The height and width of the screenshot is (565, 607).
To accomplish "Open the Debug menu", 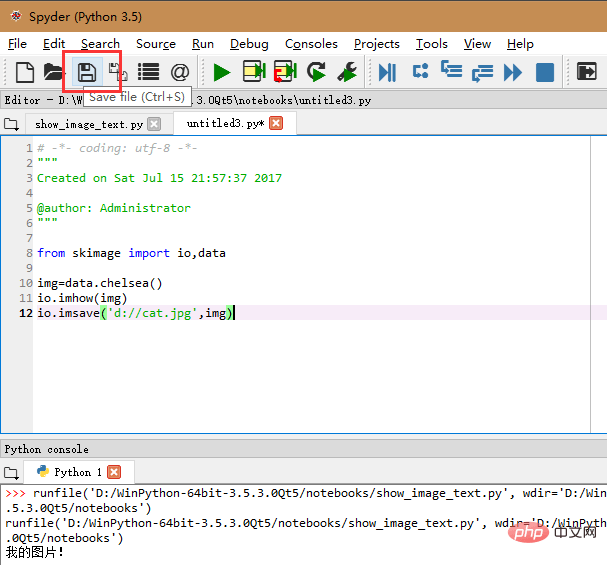I will pos(249,44).
